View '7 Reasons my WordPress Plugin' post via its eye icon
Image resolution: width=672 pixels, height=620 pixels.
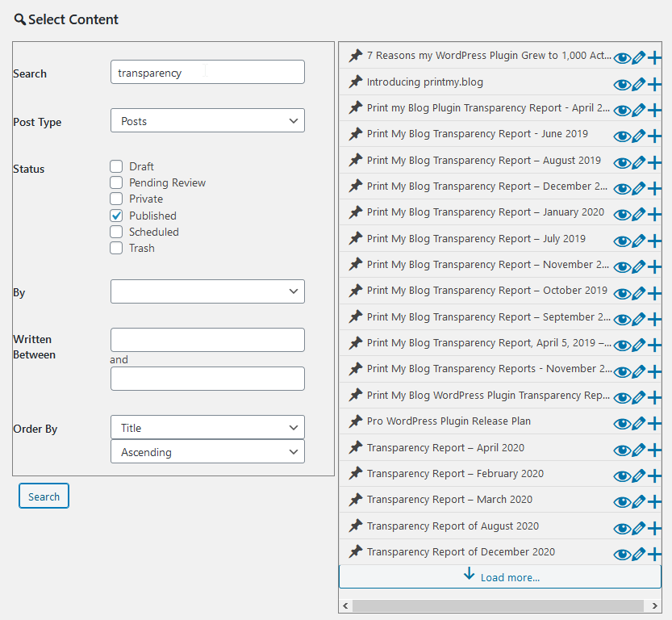(622, 58)
